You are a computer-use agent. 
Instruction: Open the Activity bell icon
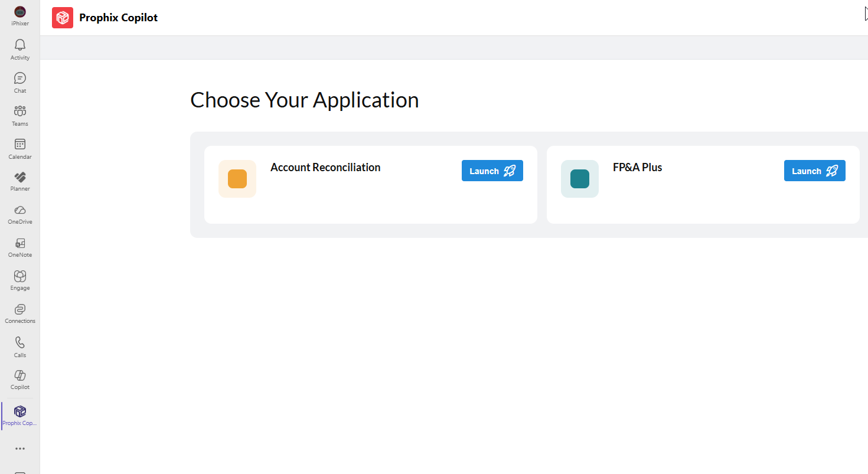click(x=20, y=45)
